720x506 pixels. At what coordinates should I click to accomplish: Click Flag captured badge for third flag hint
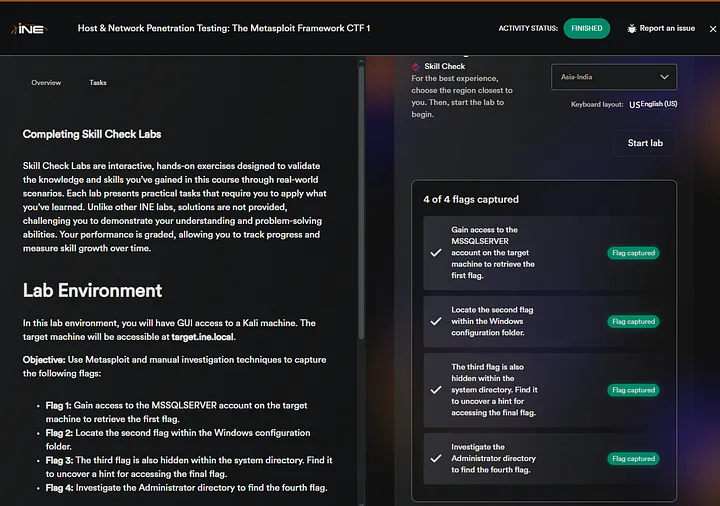633,390
